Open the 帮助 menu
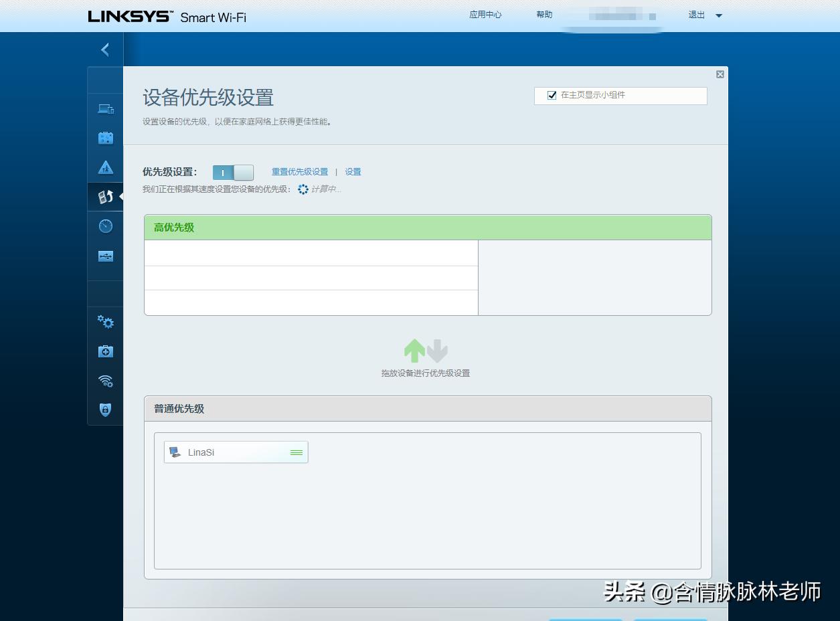 pyautogui.click(x=543, y=15)
